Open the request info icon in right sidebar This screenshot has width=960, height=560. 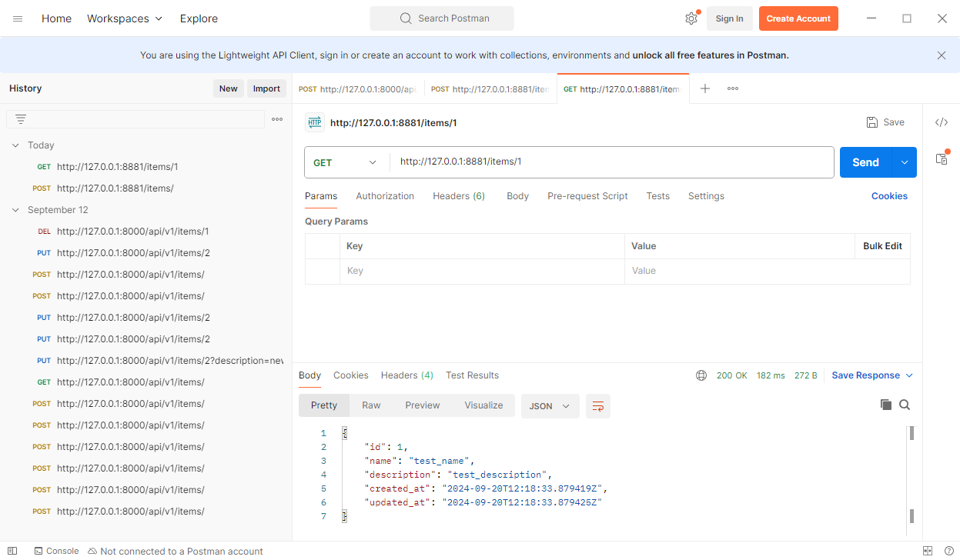point(942,158)
